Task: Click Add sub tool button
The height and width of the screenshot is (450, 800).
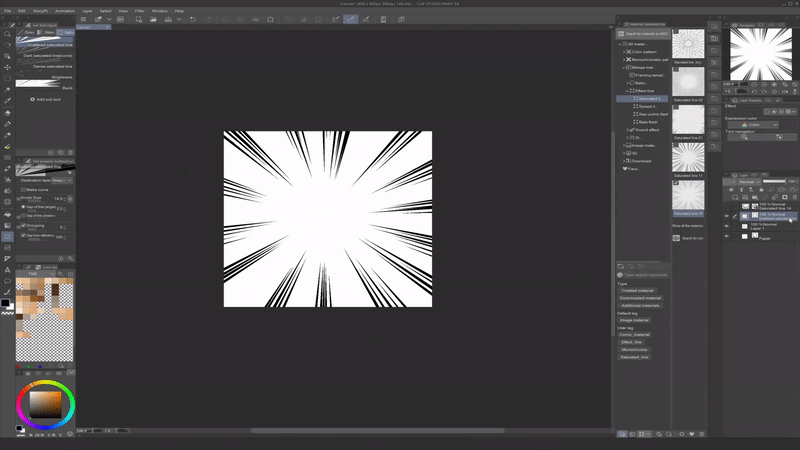Action: pyautogui.click(x=45, y=99)
